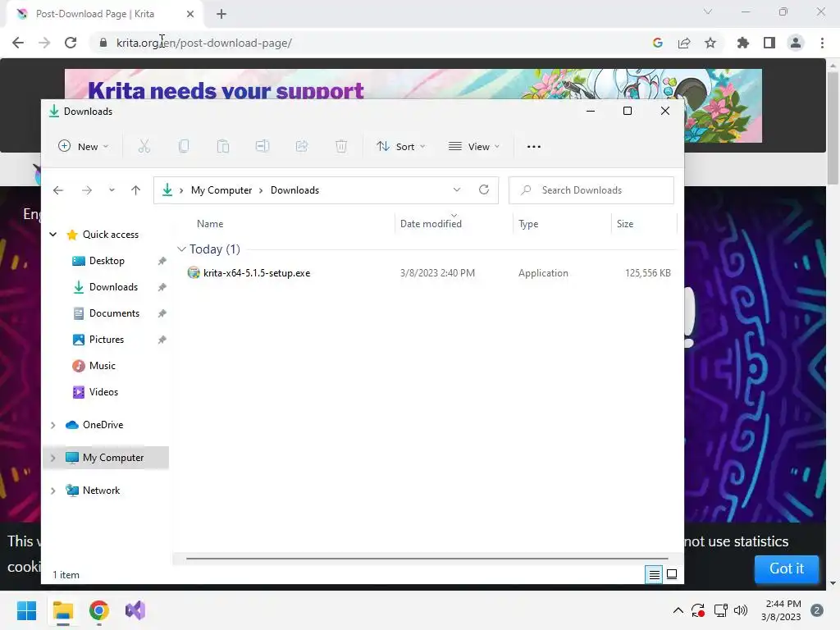Open Videos folder in sidebar
Viewport: 840px width, 630px height.
pos(103,392)
